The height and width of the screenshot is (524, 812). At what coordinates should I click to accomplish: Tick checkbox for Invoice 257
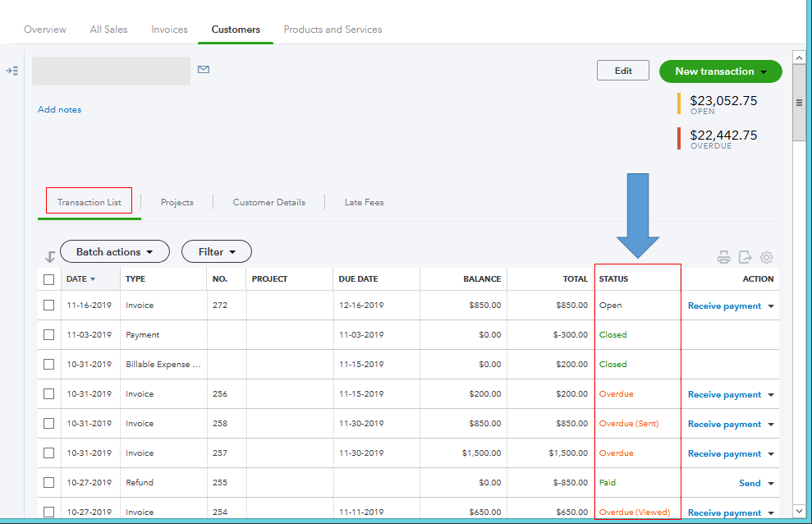click(x=49, y=453)
